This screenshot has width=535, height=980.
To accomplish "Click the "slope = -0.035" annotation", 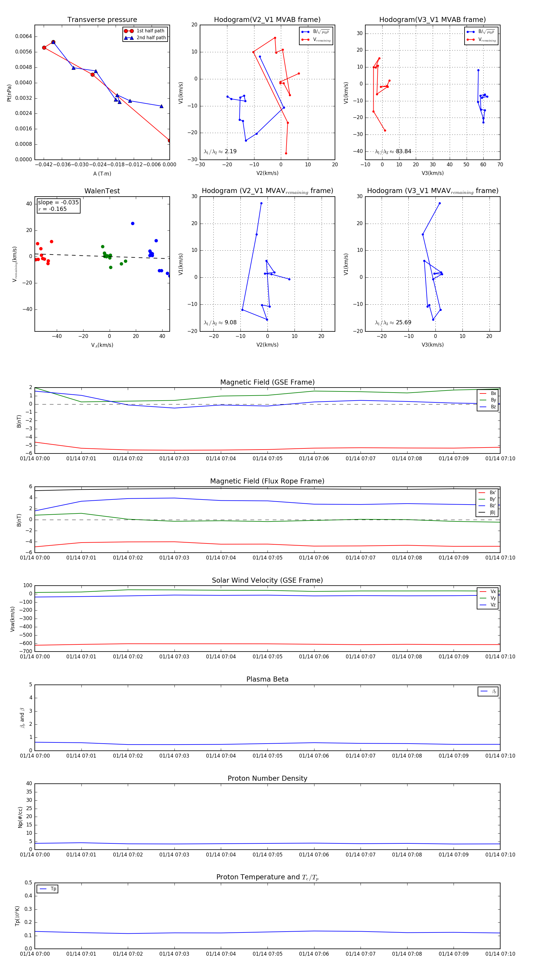I will [x=58, y=203].
